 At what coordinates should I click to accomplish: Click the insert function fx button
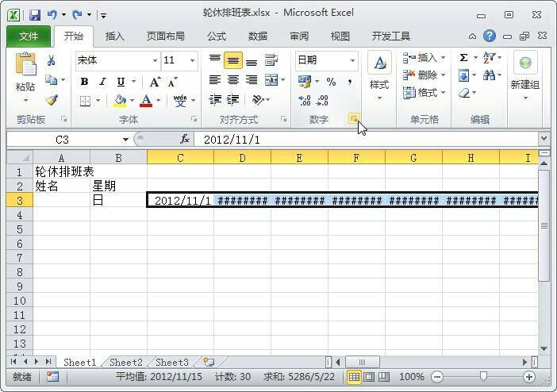[x=185, y=139]
